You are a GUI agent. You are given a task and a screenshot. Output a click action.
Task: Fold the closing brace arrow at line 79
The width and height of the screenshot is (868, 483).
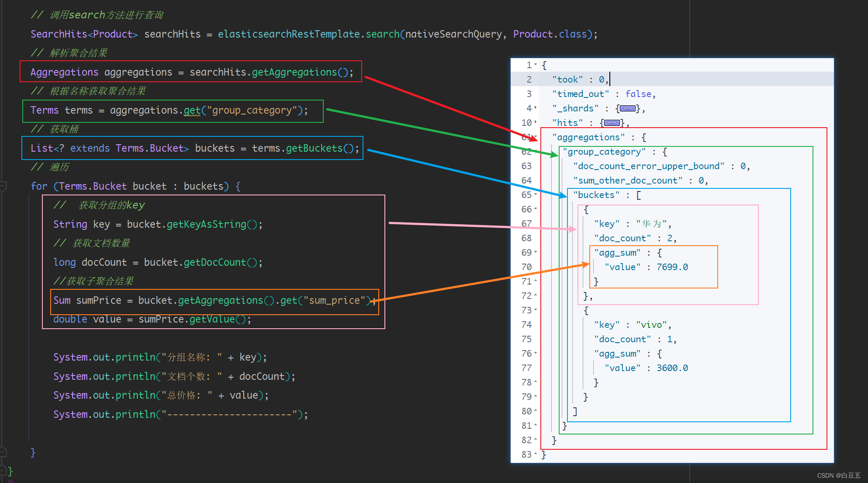(536, 396)
